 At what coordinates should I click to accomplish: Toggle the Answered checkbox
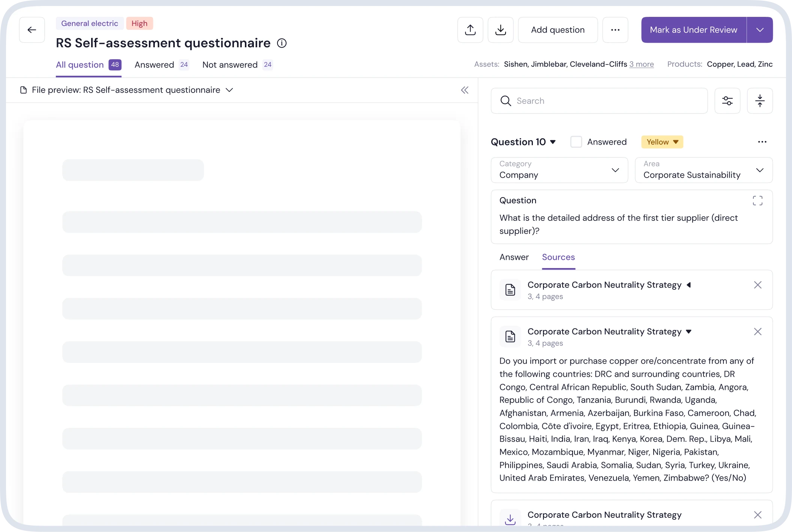tap(576, 142)
